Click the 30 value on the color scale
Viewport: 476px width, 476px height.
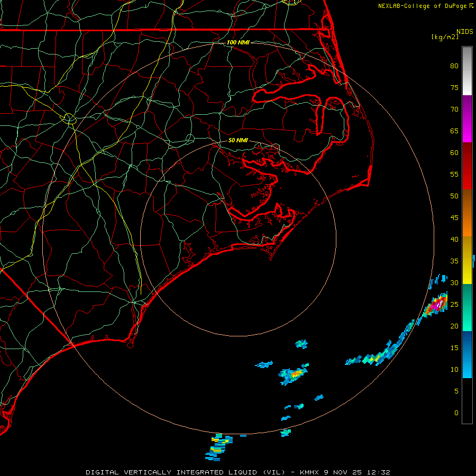(454, 283)
